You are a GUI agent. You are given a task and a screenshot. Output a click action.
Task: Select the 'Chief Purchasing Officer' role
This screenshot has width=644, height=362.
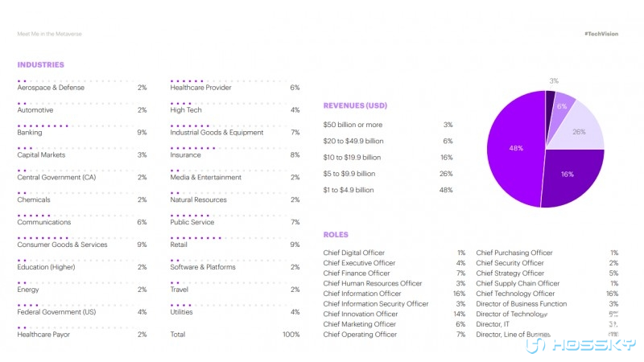(x=514, y=253)
